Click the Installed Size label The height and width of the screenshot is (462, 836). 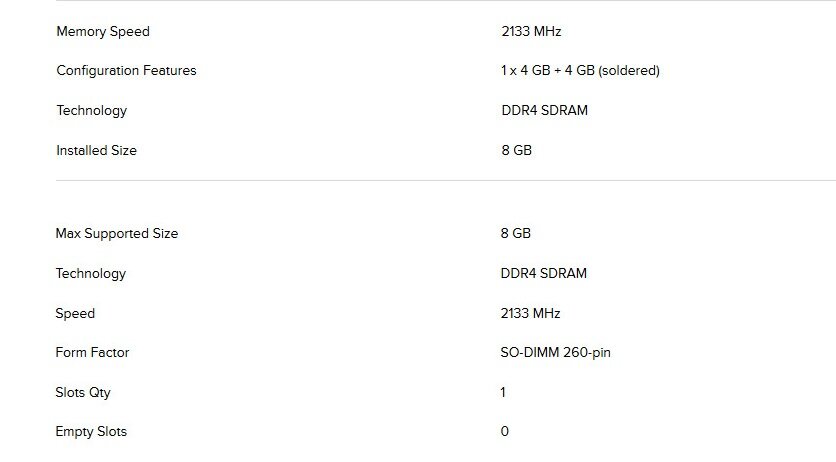tap(96, 150)
